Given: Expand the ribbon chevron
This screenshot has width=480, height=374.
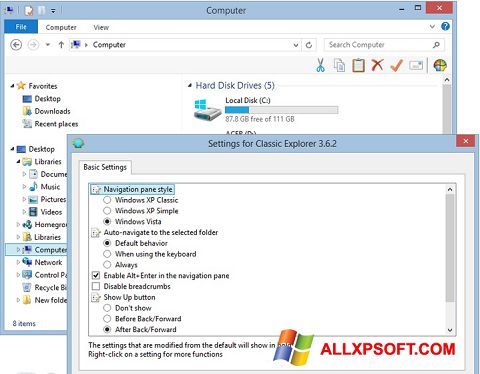Looking at the screenshot, I should 432,26.
